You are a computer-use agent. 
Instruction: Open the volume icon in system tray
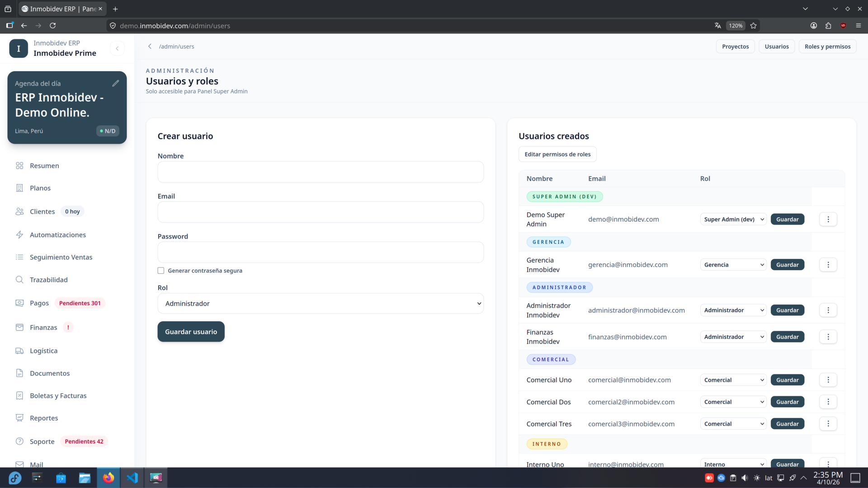pyautogui.click(x=745, y=478)
